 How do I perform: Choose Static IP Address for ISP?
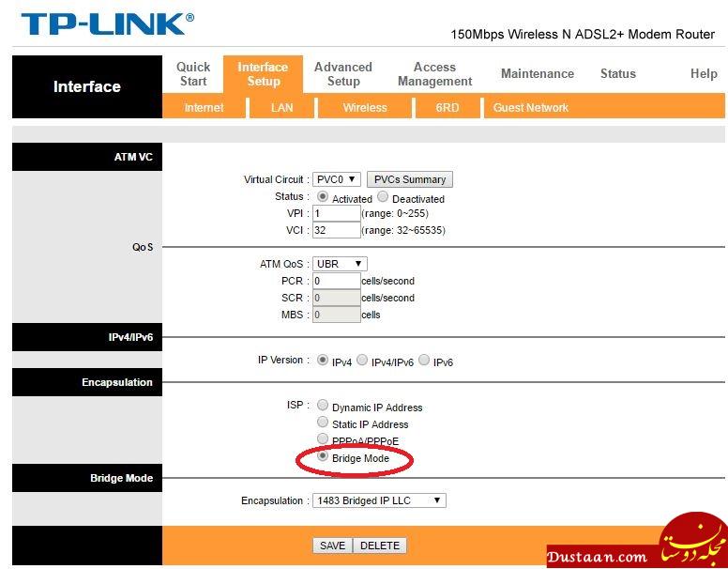click(322, 423)
